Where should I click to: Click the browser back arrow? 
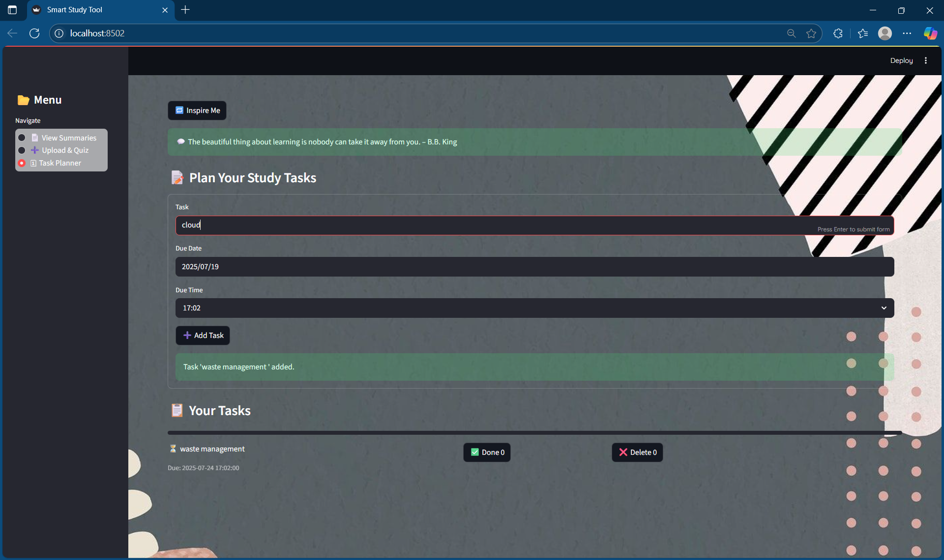[x=13, y=33]
